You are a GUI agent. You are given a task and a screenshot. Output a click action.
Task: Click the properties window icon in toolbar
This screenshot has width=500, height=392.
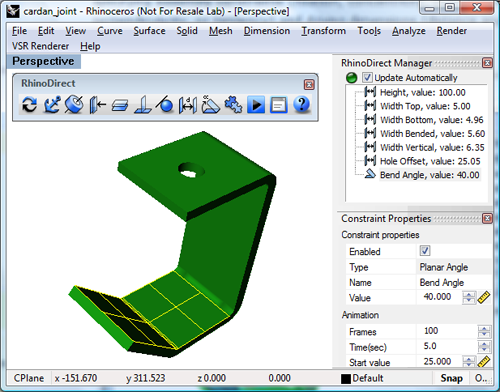[279, 105]
